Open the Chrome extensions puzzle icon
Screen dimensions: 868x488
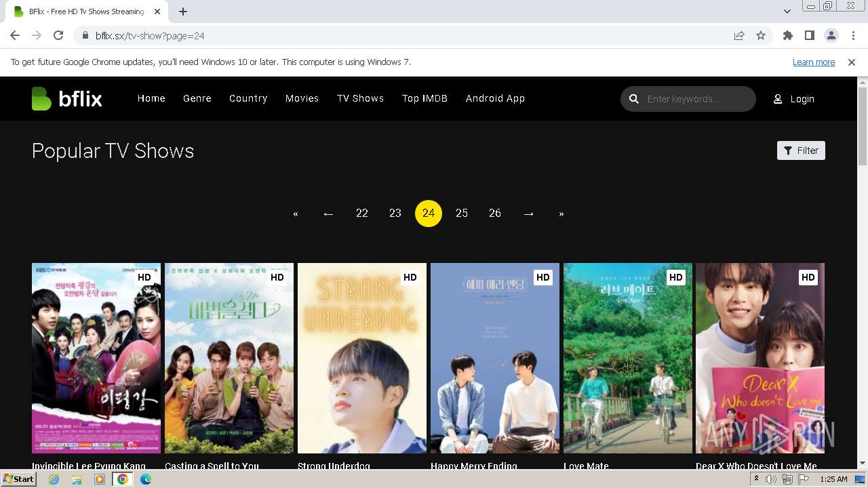(788, 36)
